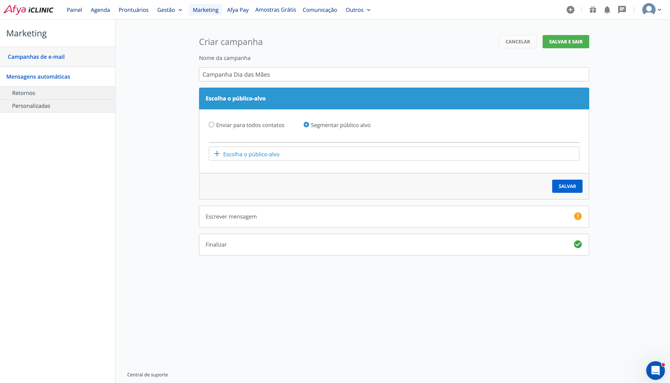This screenshot has height=383, width=670.
Task: Open Personalizadas in the sidebar
Action: coord(58,106)
